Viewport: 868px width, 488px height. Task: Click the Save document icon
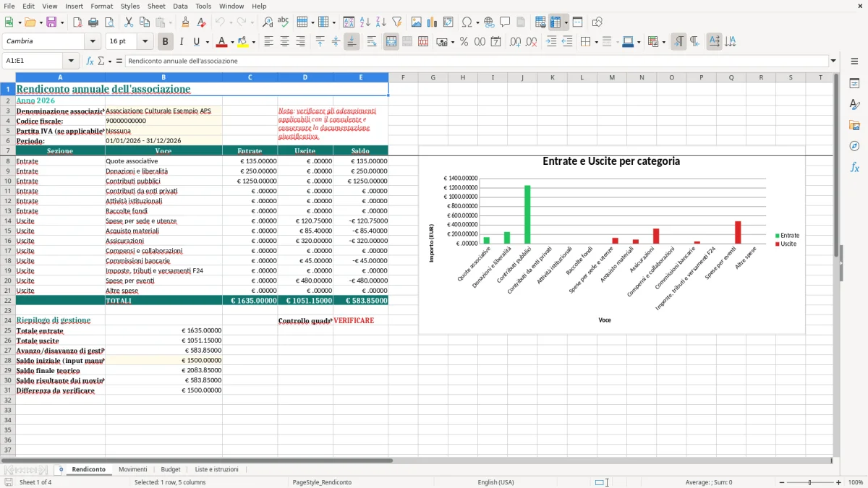point(51,22)
